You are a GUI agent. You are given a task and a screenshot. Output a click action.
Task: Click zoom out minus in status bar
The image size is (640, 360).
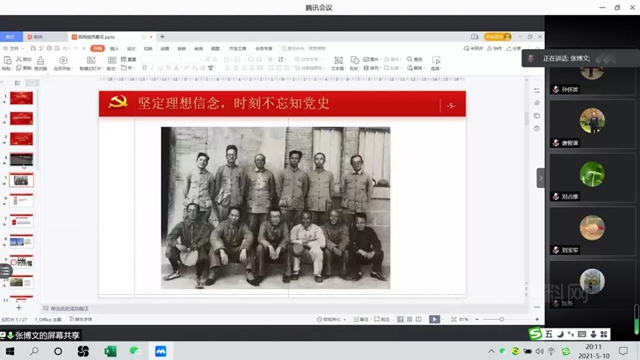[477, 319]
